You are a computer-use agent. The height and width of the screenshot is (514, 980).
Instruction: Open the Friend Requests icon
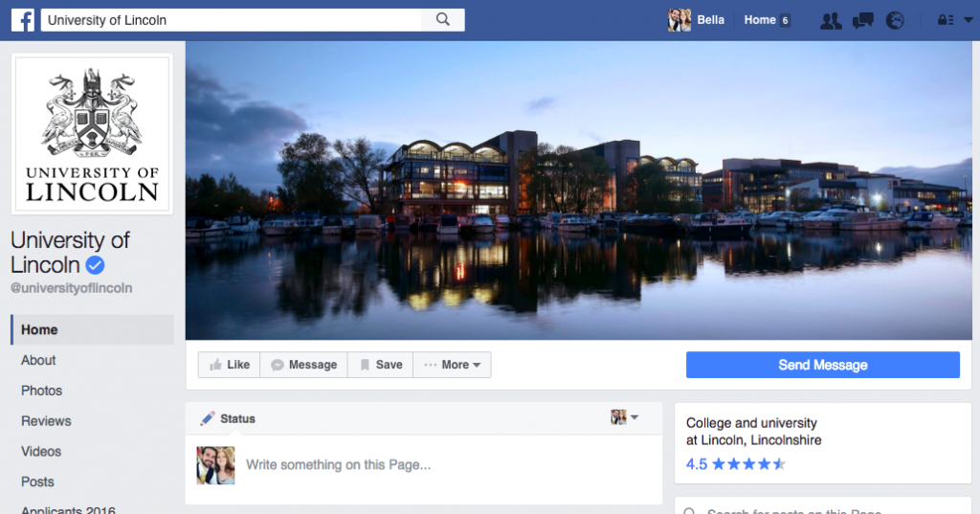click(830, 21)
